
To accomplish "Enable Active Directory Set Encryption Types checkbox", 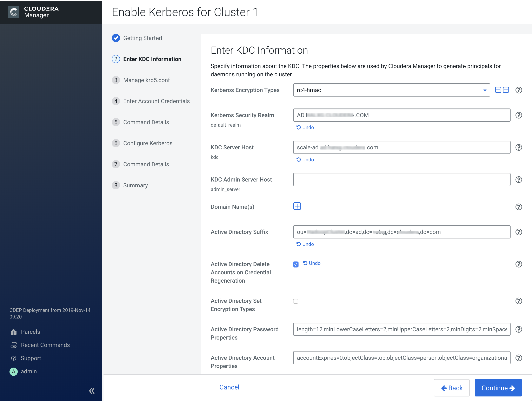I will coord(295,301).
